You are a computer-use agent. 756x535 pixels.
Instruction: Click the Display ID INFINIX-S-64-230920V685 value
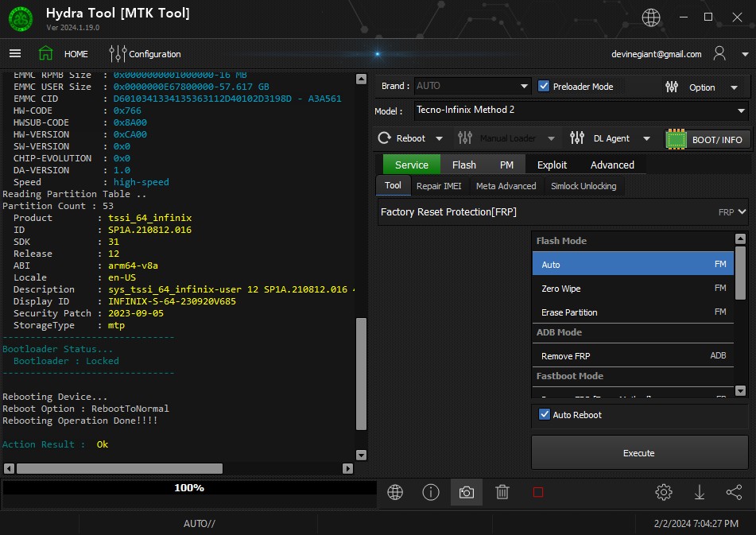tap(173, 301)
